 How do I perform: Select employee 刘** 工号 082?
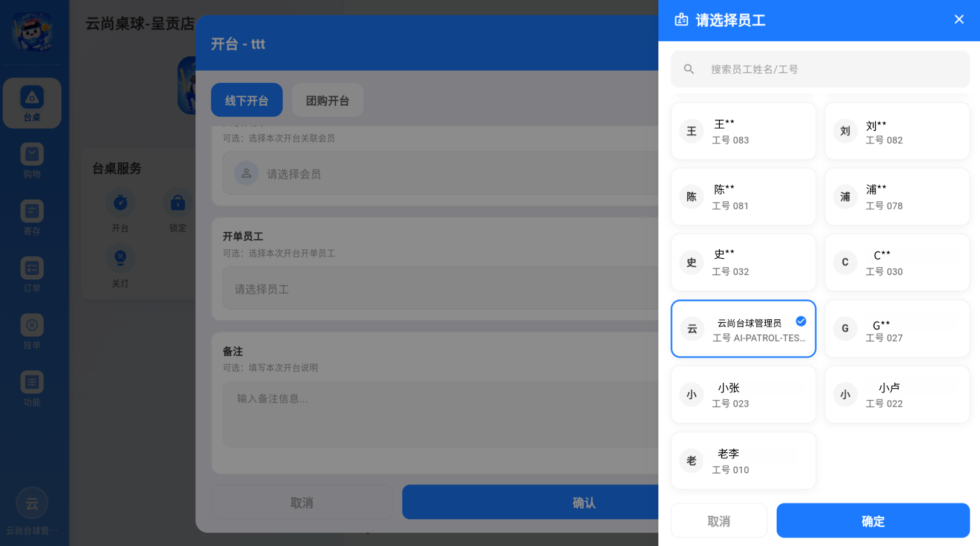pyautogui.click(x=897, y=131)
